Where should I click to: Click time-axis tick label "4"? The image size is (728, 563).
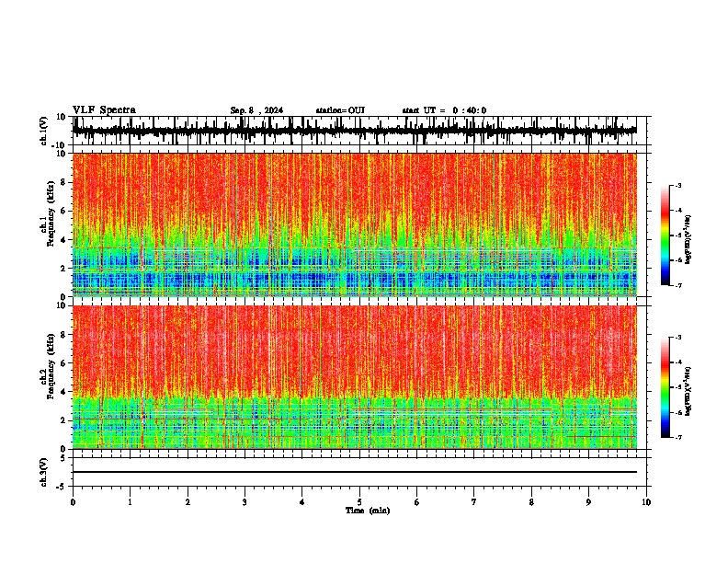coord(302,502)
